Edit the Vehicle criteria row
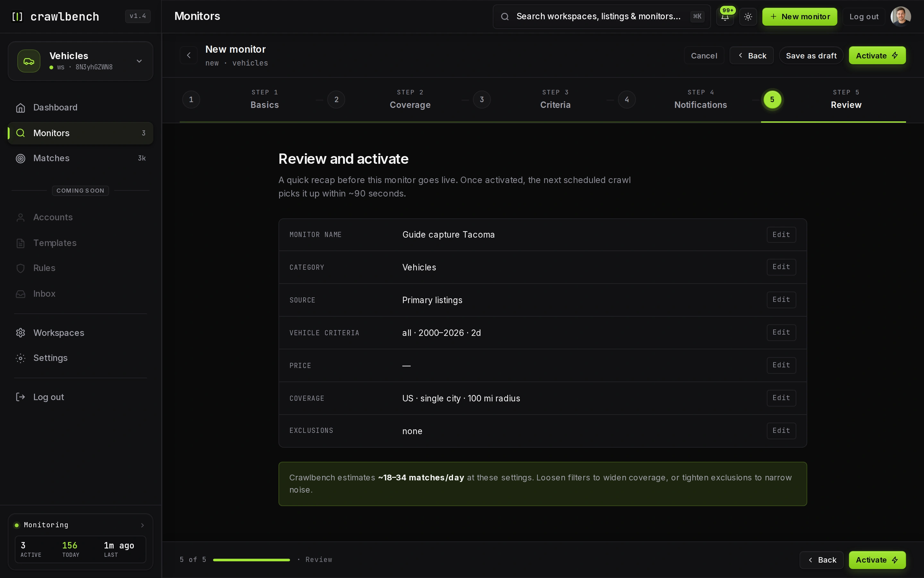 pos(781,333)
